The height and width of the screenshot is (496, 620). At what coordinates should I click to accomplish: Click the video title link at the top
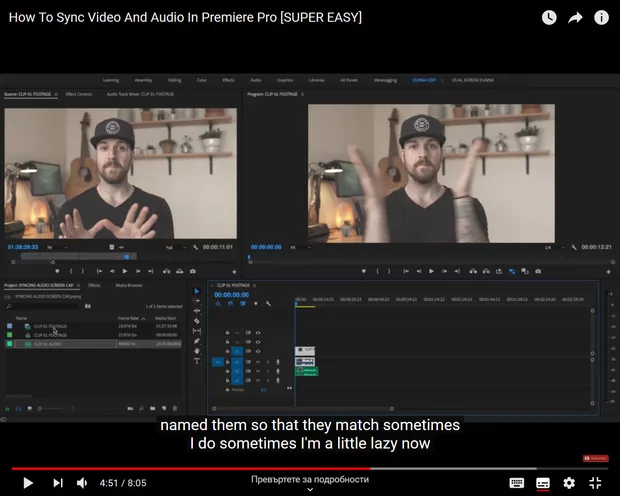[185, 17]
